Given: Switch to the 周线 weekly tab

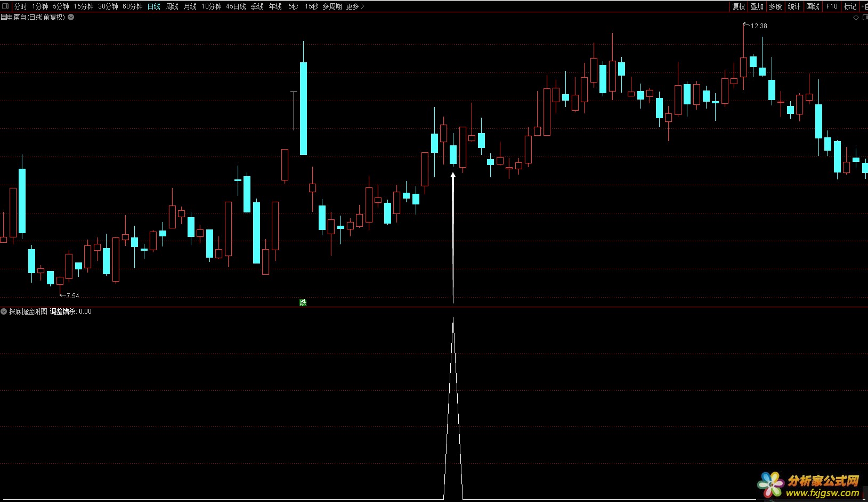Looking at the screenshot, I should pyautogui.click(x=172, y=6).
